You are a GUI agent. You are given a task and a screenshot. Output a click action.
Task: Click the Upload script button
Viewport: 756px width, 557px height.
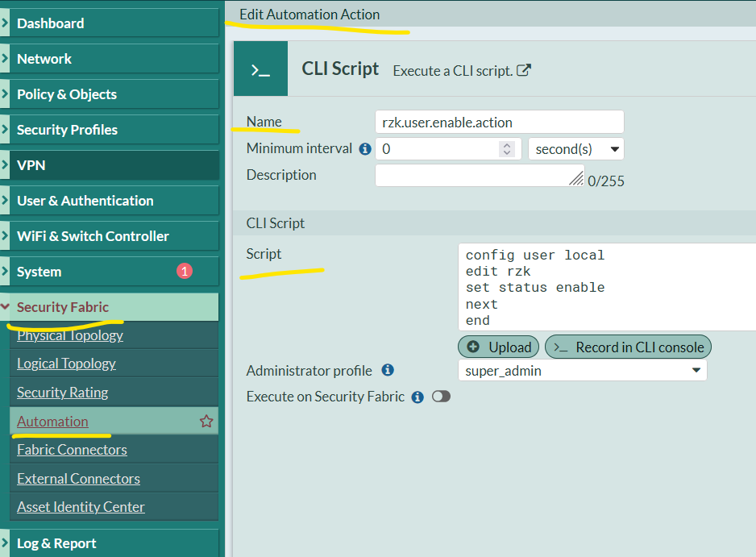coord(499,347)
